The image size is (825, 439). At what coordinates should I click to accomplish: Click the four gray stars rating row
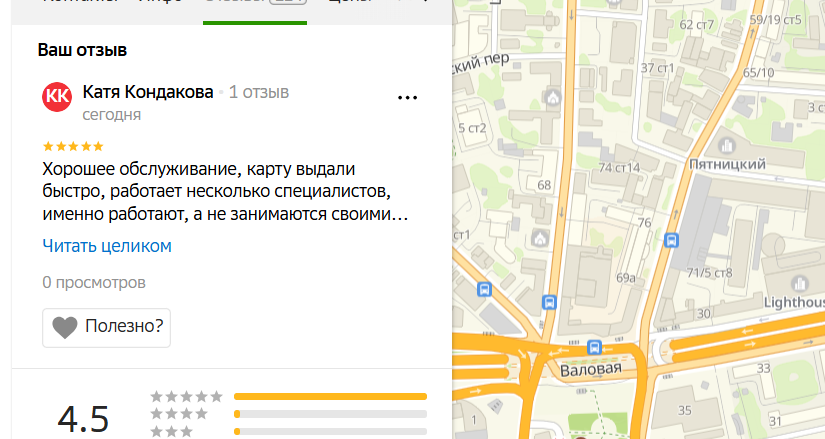coord(179,414)
